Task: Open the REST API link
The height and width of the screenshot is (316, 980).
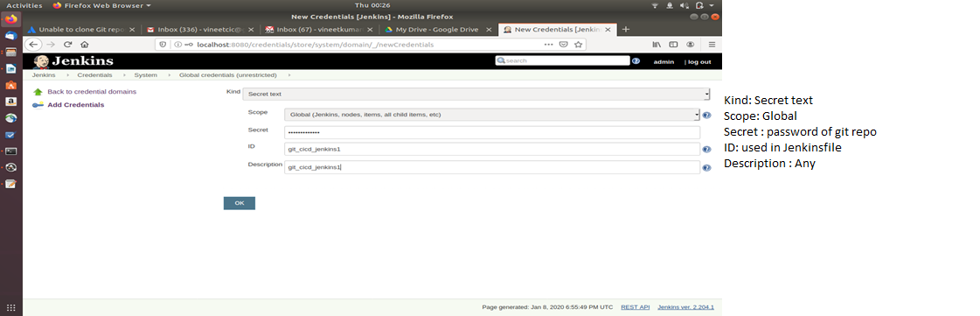Action: pos(635,307)
